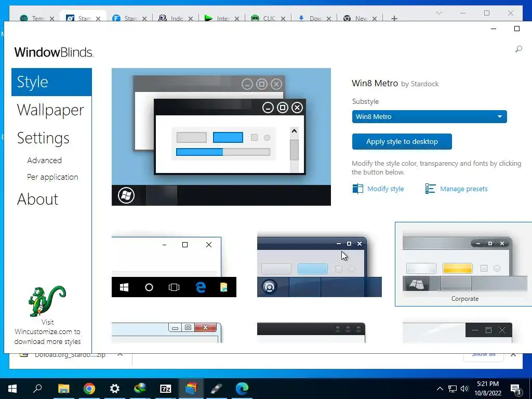Open Microsoft Edge from the taskbar
This screenshot has width=532, height=399.
[242, 389]
